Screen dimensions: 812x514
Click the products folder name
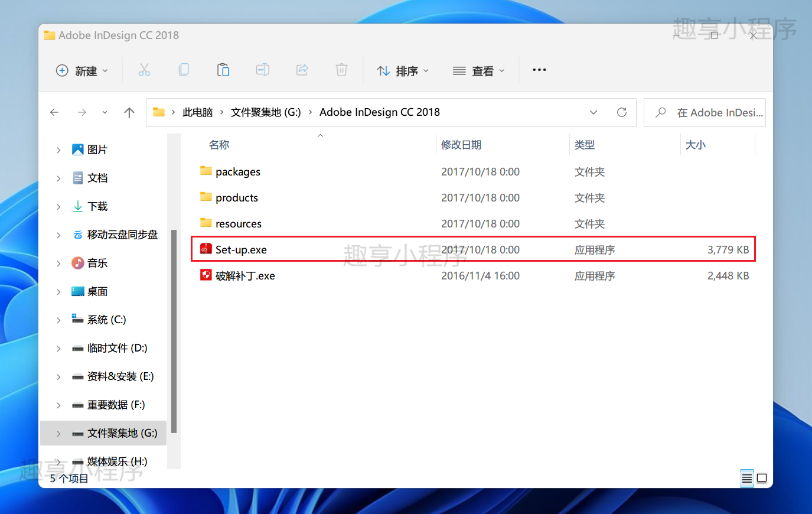[237, 197]
